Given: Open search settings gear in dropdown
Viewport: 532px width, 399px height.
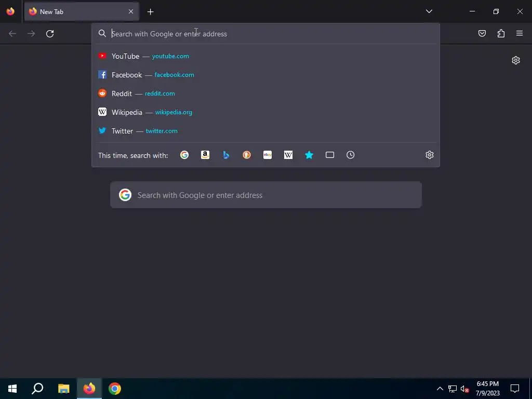Looking at the screenshot, I should (x=430, y=155).
